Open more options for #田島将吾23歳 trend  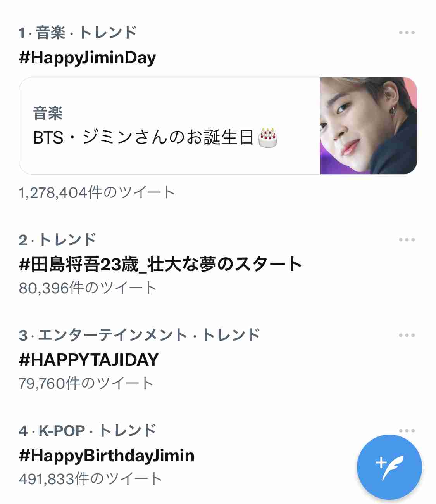click(x=407, y=240)
